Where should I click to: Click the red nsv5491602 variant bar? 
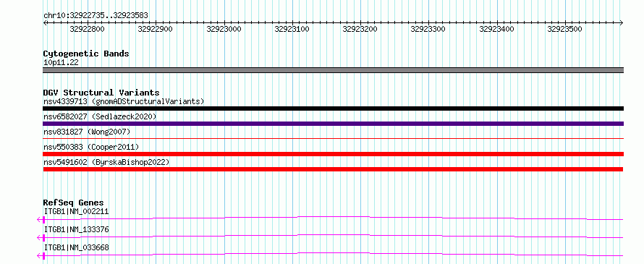pyautogui.click(x=333, y=169)
